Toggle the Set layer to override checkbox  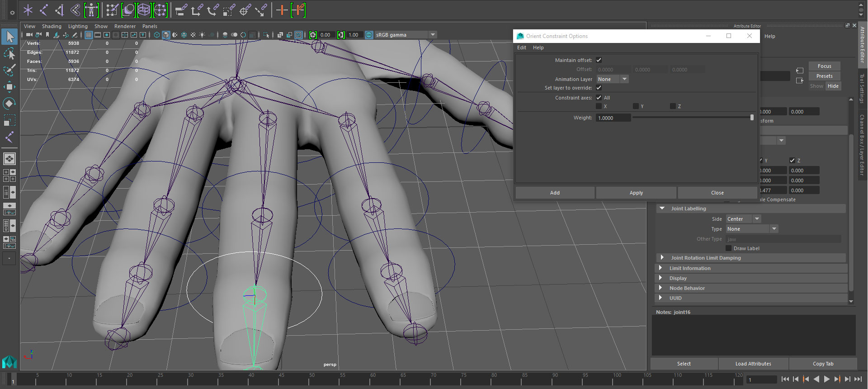click(x=599, y=88)
